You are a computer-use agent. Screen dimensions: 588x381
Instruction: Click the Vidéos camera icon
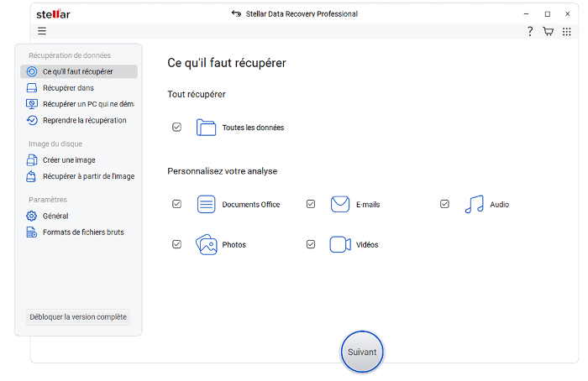pyautogui.click(x=340, y=244)
